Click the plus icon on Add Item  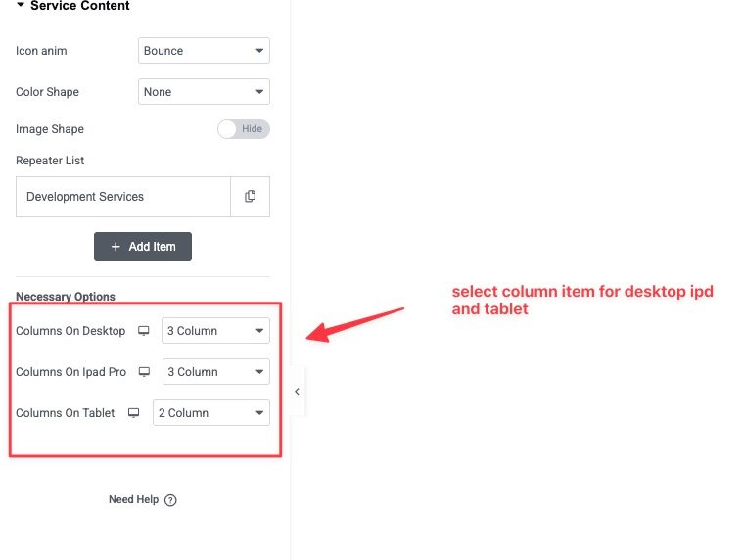point(116,247)
